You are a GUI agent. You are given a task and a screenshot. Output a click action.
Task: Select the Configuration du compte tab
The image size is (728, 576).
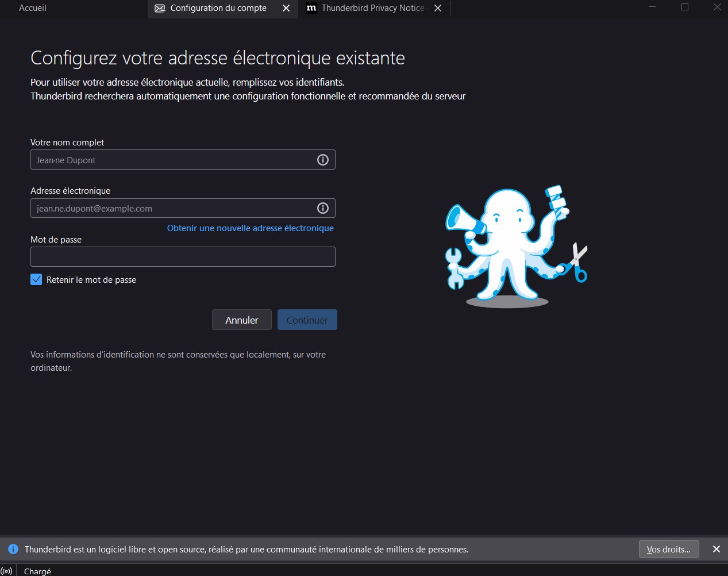[218, 8]
